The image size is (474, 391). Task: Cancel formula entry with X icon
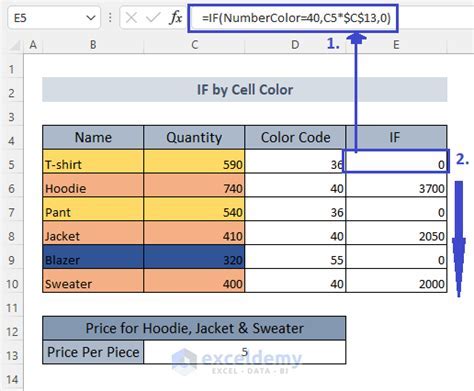(131, 18)
